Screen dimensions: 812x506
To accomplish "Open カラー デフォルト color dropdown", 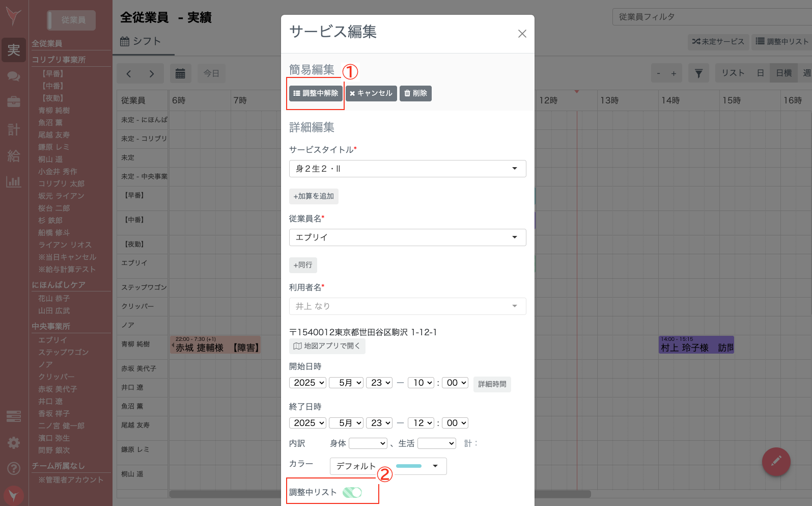I will tap(388, 466).
